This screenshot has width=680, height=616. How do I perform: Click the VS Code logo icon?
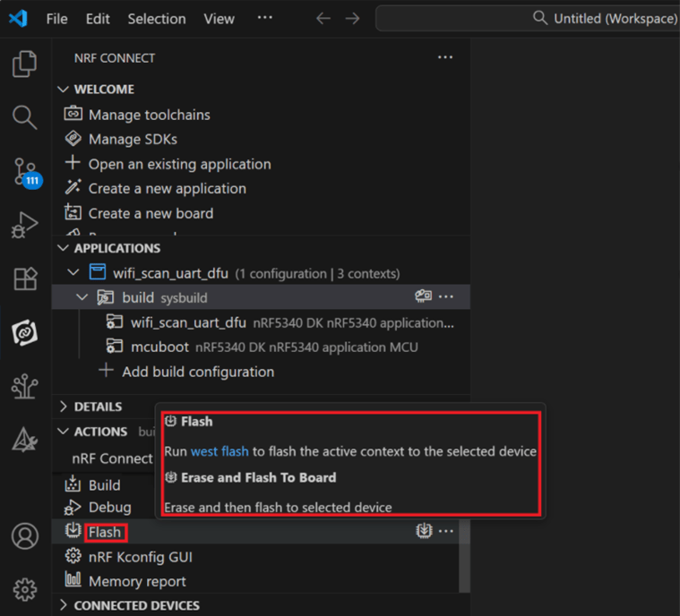pos(18,19)
